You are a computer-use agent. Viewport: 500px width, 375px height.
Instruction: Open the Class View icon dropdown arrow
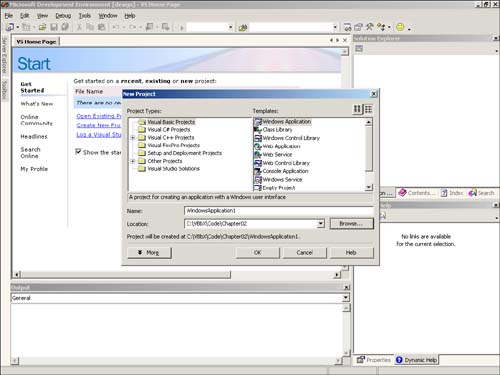click(x=389, y=27)
